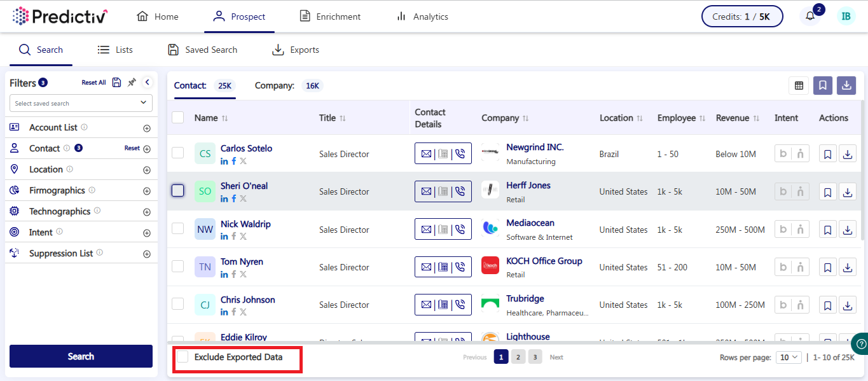Open the Analytics tab
Viewport: 868px width, 381px height.
(x=422, y=17)
